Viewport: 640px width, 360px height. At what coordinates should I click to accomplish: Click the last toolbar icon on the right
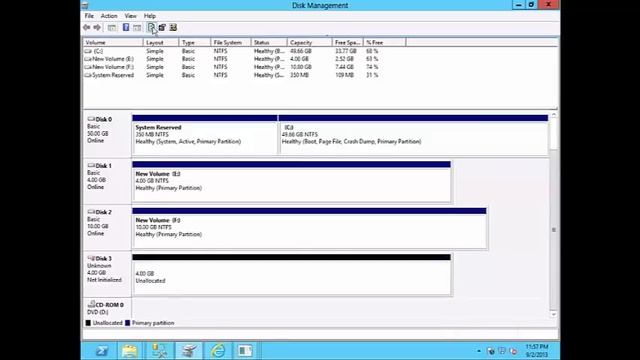(x=173, y=27)
